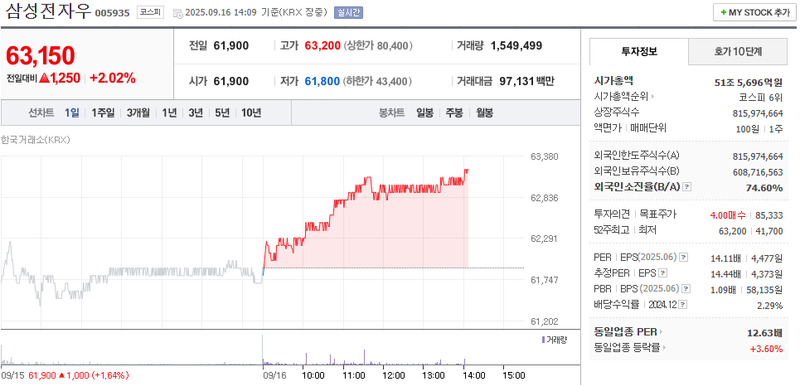Expand arrow next to 동일업종 PER

click(662, 332)
